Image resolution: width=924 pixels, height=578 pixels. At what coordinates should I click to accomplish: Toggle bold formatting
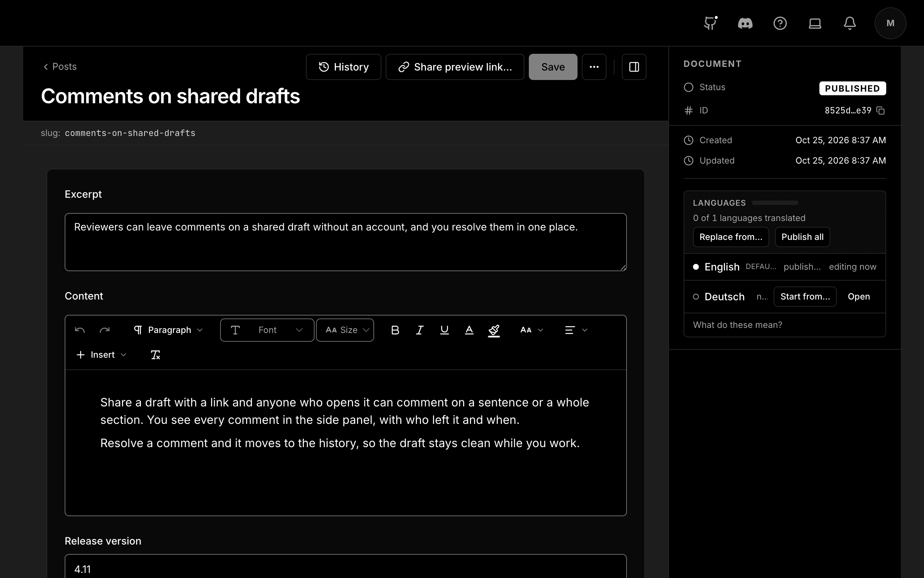(x=395, y=330)
